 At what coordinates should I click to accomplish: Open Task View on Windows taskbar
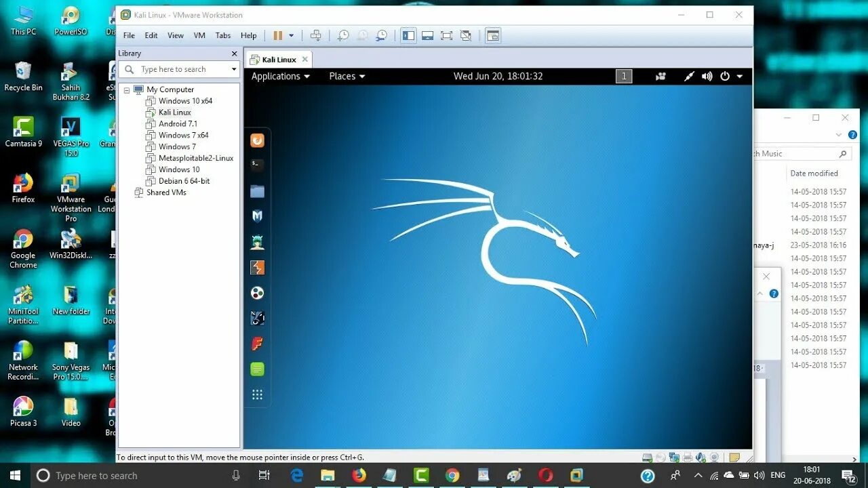tap(264, 476)
